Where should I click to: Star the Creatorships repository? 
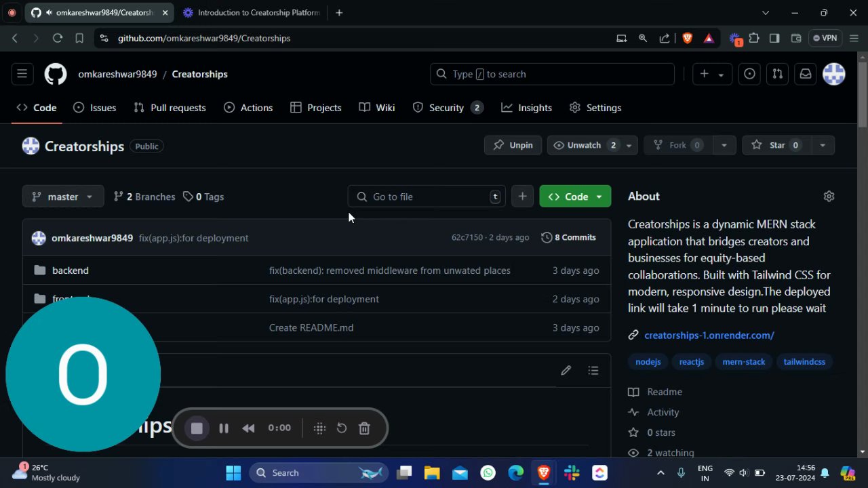coord(777,145)
